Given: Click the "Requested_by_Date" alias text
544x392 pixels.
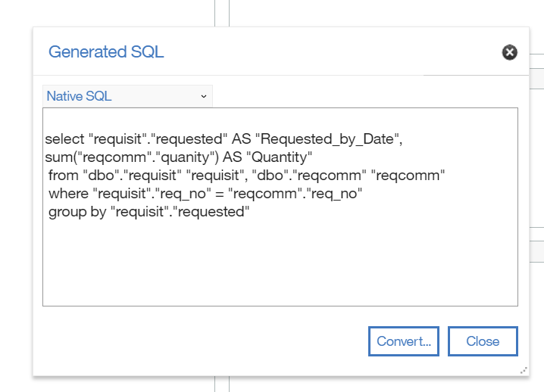Looking at the screenshot, I should click(x=327, y=139).
